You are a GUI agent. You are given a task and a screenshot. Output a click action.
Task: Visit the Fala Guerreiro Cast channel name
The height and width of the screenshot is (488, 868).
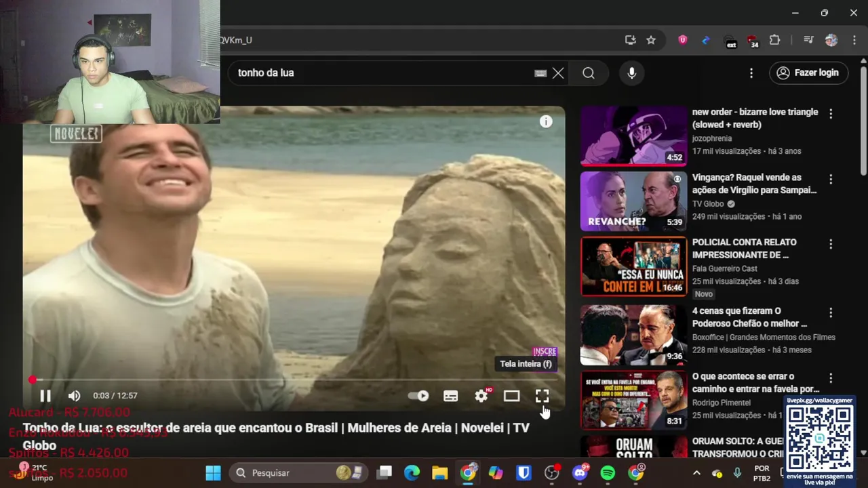[725, 268]
